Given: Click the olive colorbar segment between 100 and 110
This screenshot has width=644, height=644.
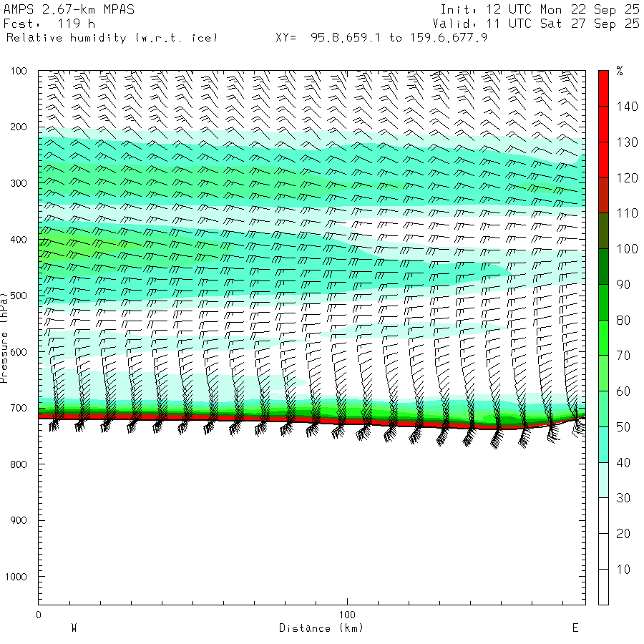Looking at the screenshot, I should tap(603, 231).
